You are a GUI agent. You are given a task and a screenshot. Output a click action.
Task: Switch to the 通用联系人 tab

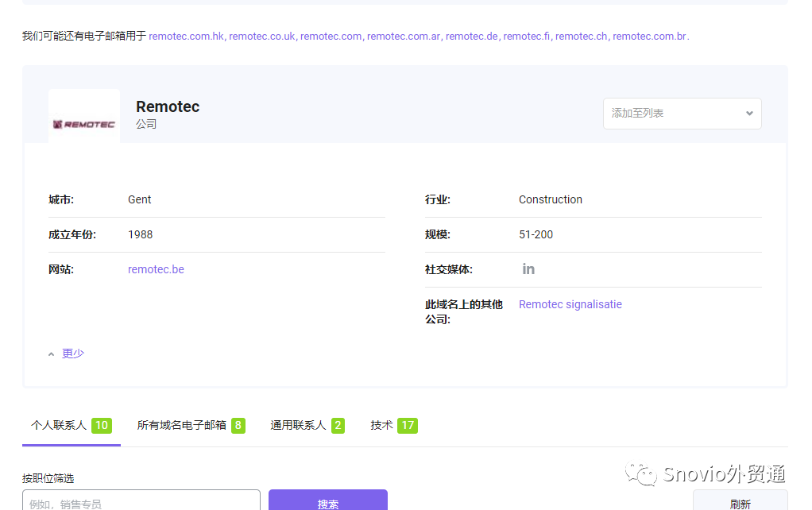coord(307,426)
